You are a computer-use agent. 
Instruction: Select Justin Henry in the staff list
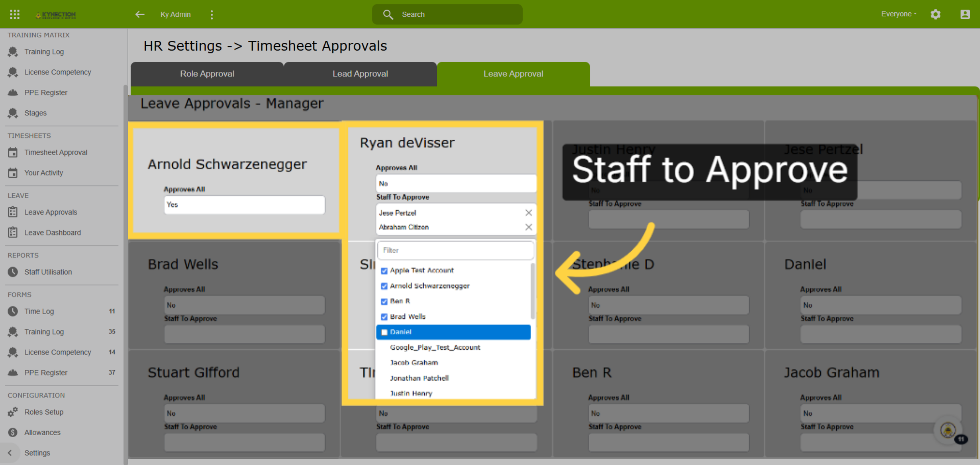tap(411, 393)
